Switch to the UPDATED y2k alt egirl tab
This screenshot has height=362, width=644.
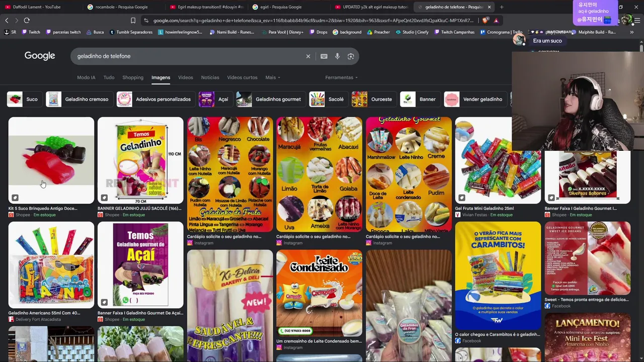(371, 7)
